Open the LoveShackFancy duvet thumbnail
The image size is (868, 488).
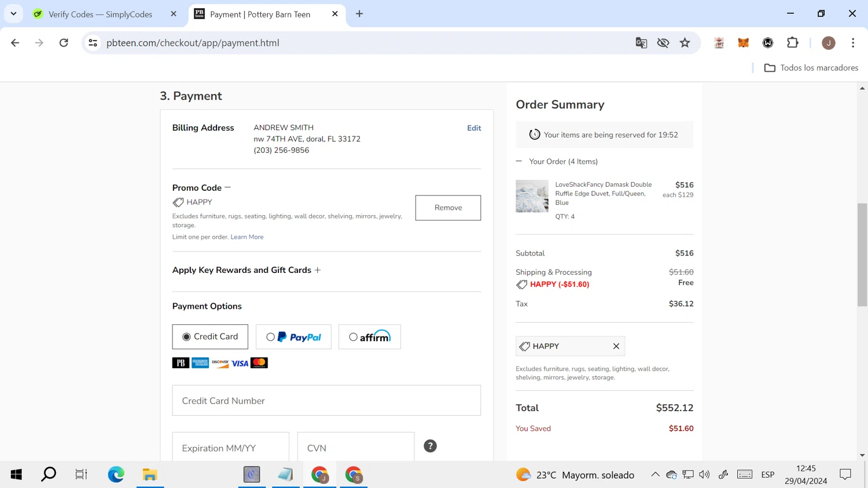click(532, 196)
